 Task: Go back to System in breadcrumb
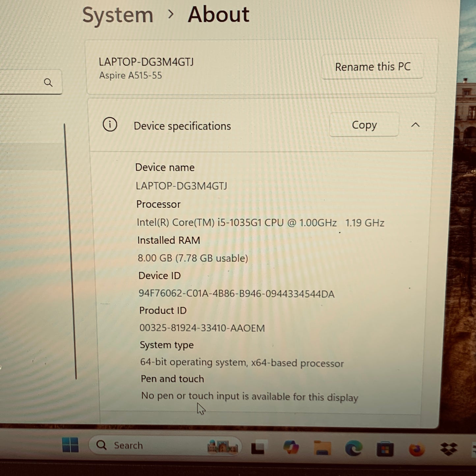118,15
